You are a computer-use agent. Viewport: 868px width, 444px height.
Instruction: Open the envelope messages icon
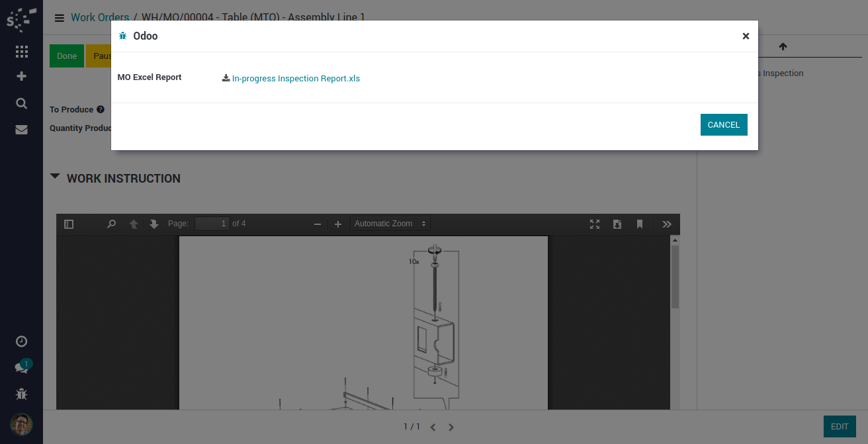pos(21,130)
